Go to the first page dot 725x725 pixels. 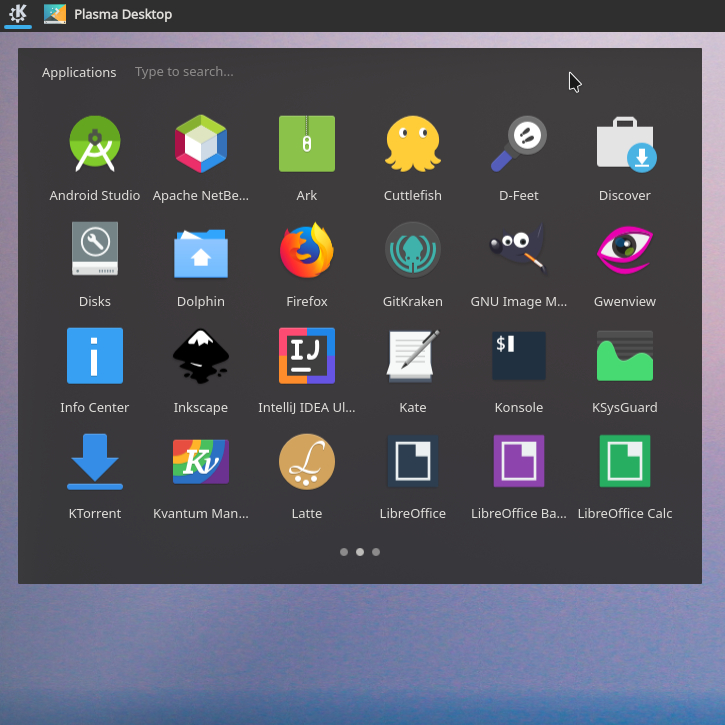coord(344,552)
